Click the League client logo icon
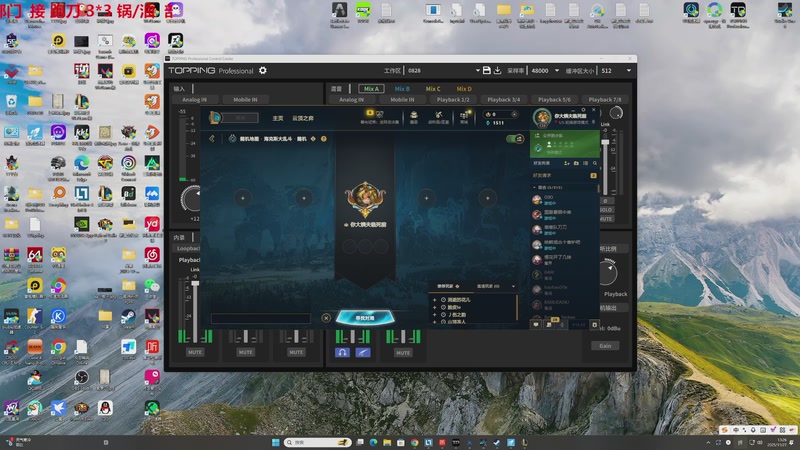This screenshot has width=800, height=450. (x=215, y=118)
